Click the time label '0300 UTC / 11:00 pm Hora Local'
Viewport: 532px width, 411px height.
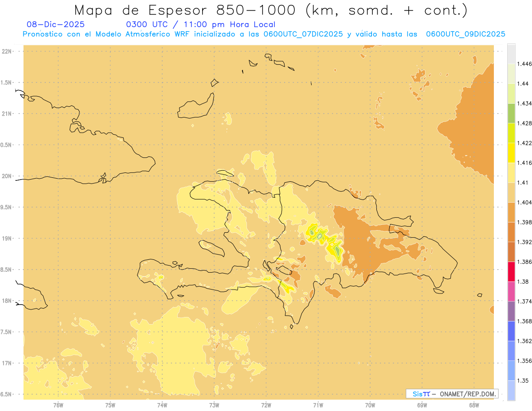tap(201, 24)
